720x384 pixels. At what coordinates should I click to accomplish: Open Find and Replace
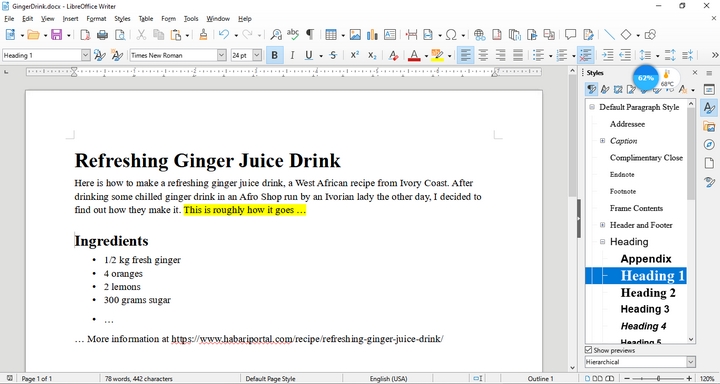pyautogui.click(x=276, y=34)
